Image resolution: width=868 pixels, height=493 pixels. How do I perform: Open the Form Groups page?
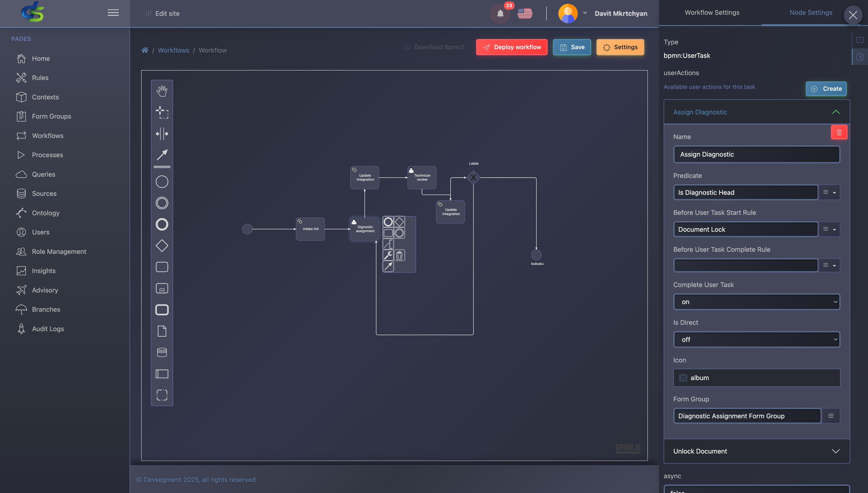(52, 116)
